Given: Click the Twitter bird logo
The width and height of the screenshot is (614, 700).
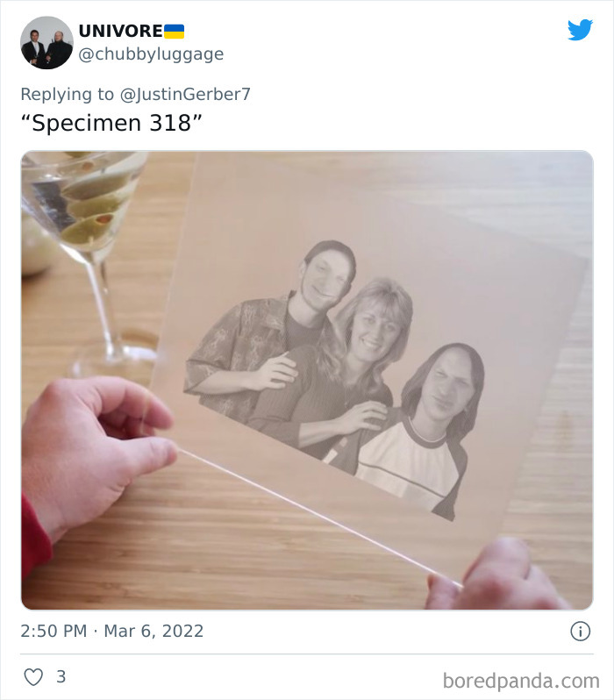Looking at the screenshot, I should pyautogui.click(x=580, y=30).
